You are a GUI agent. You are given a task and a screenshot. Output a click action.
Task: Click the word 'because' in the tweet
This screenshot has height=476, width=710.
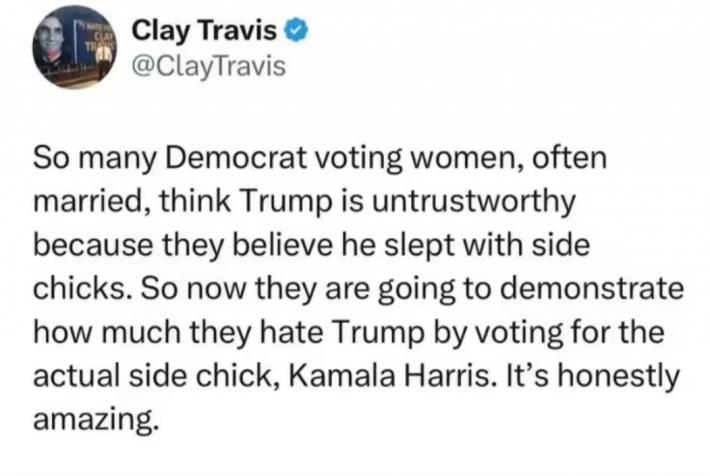click(x=94, y=245)
